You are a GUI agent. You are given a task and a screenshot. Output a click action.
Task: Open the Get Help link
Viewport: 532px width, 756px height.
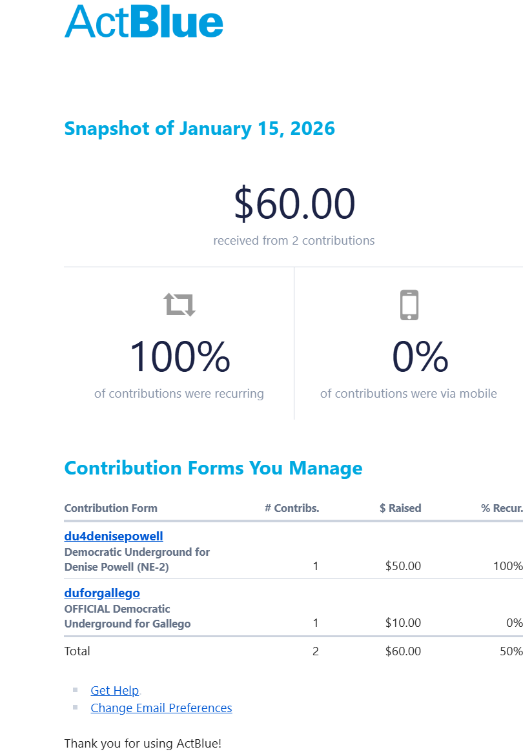pyautogui.click(x=115, y=691)
